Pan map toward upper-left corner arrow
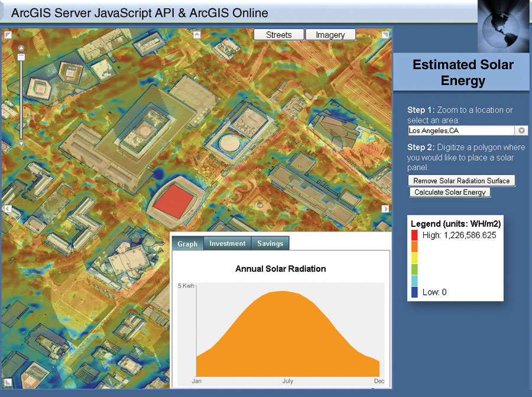 tap(8, 35)
